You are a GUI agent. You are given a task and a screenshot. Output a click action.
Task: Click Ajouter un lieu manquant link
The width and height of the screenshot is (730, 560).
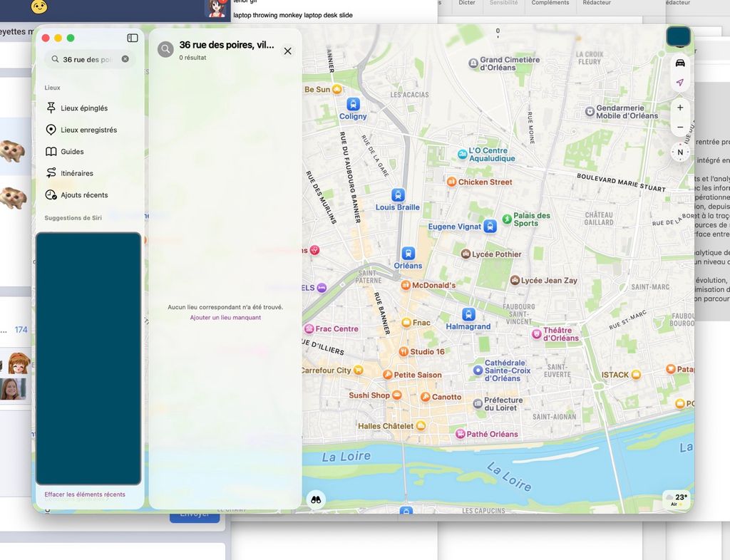225,318
